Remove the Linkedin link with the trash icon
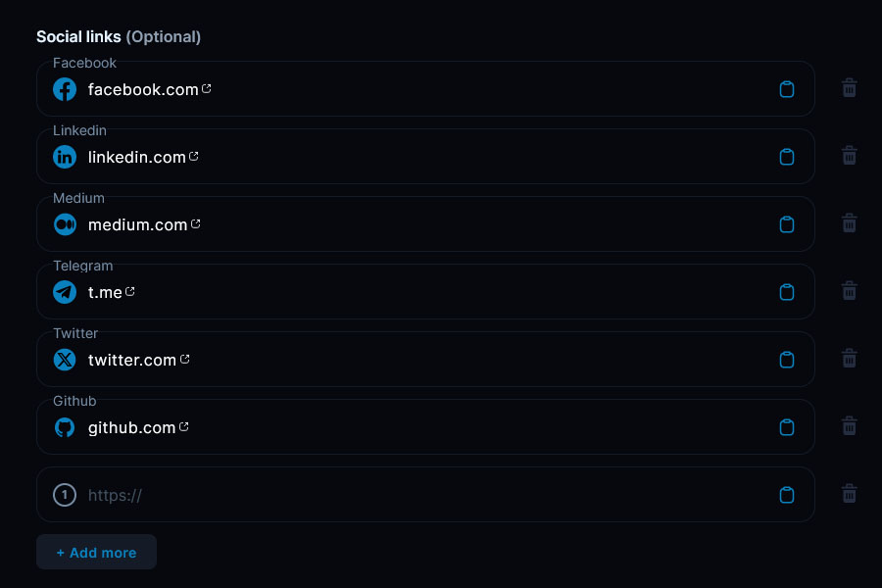 [850, 156]
